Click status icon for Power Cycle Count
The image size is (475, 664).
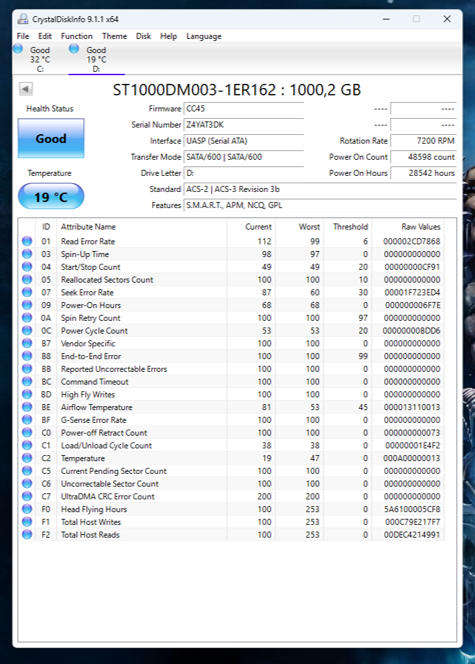[x=27, y=330]
